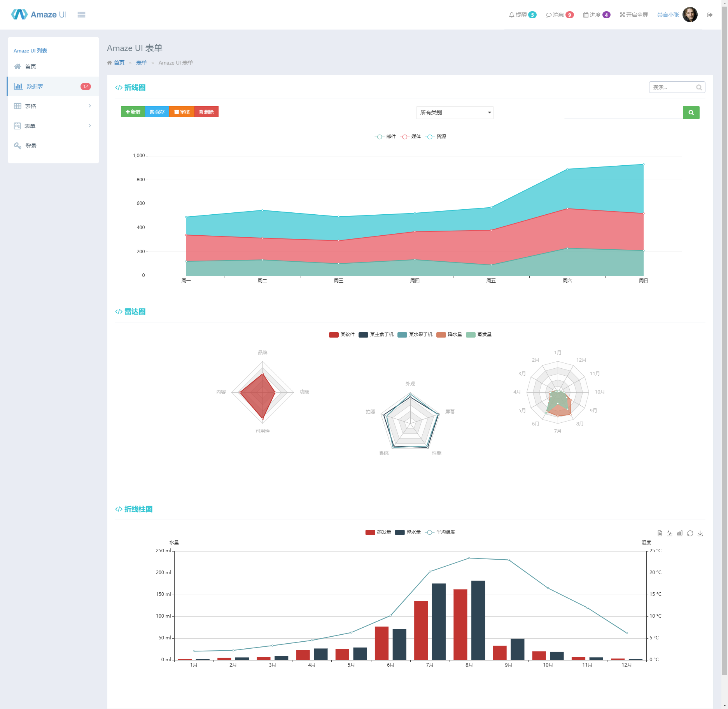This screenshot has height=709, width=728.
Task: Open the data view toolbox icon
Action: point(660,533)
